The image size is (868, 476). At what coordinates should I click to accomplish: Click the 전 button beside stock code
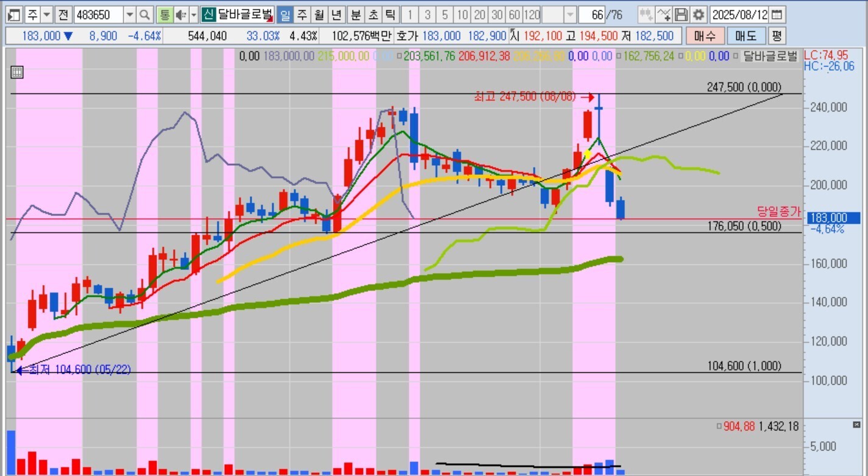coord(63,15)
